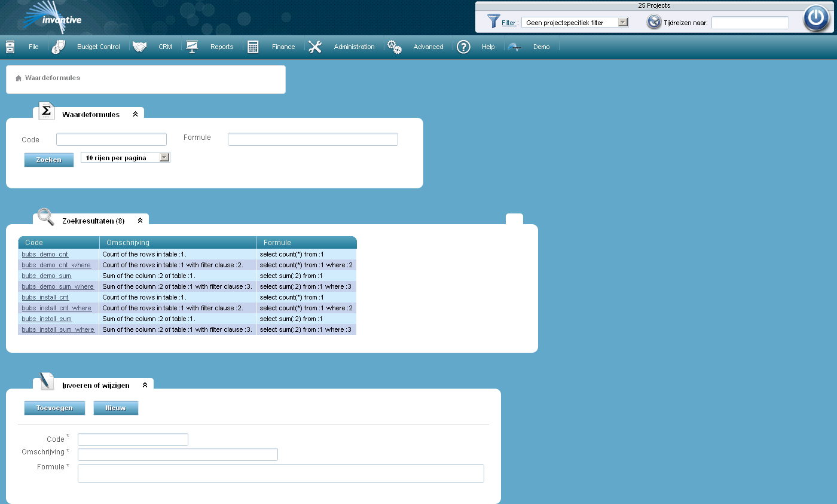Open the rows per page dropdown

[126, 157]
